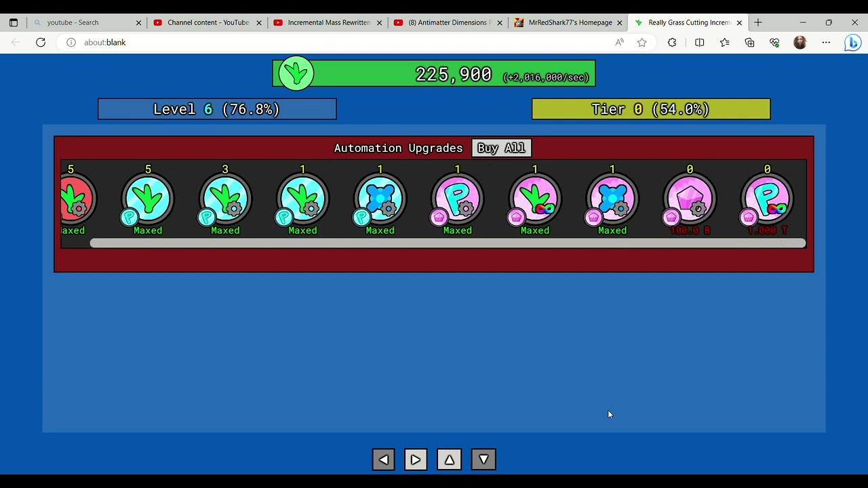Click the green grass currency icon
868x488 pixels.
pos(296,73)
